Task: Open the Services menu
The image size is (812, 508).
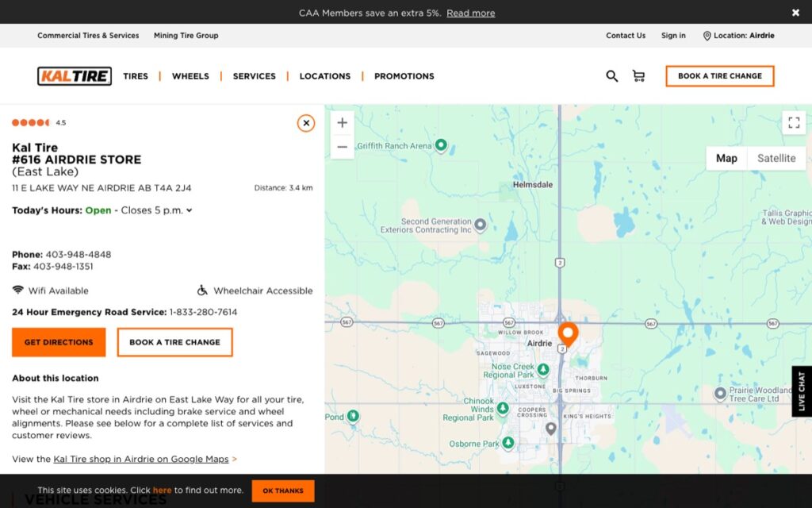Action: point(255,76)
